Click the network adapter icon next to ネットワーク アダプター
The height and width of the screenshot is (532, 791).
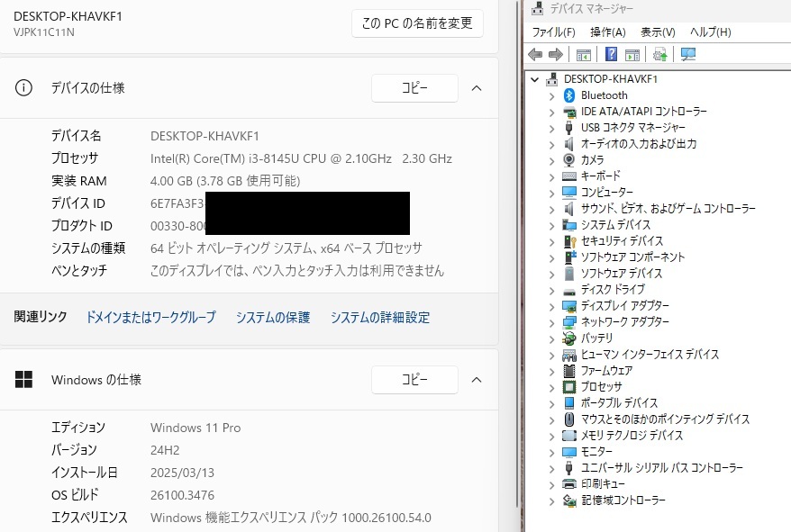pos(569,322)
